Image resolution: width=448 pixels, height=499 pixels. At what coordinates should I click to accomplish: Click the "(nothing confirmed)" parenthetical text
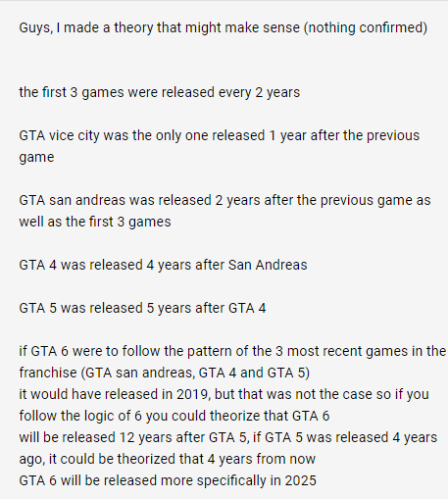click(x=366, y=27)
